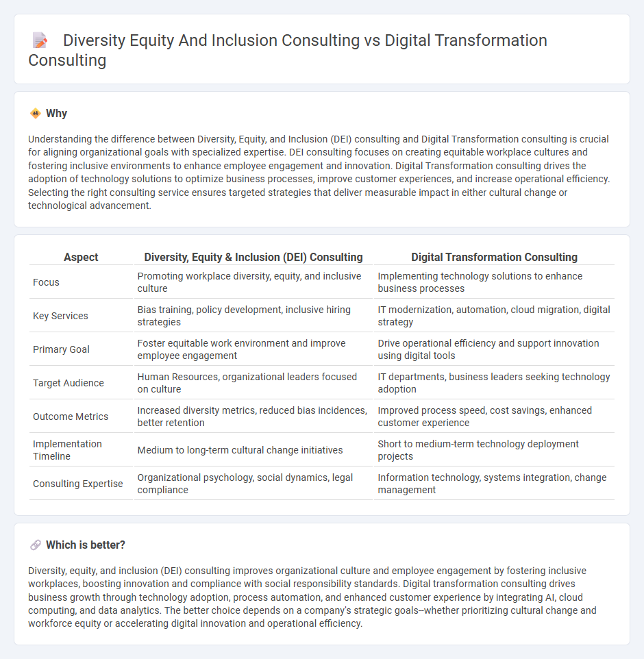Click the Why paragraph beginning 'Understanding the difference'

point(319,173)
